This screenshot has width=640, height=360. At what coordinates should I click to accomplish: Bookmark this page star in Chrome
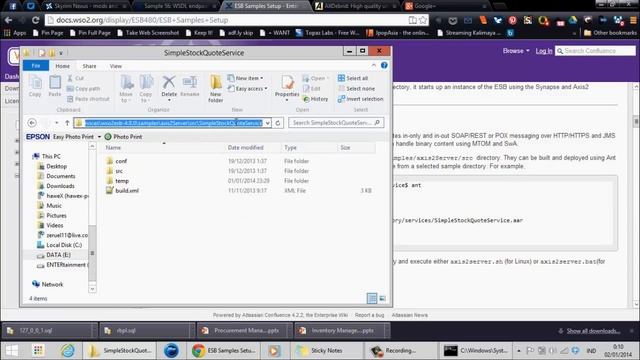tap(423, 20)
